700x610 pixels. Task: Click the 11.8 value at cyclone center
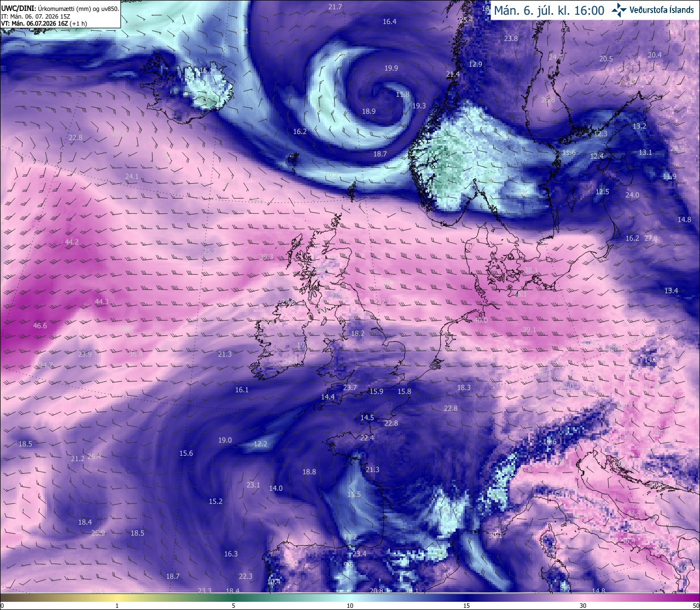coord(402,95)
